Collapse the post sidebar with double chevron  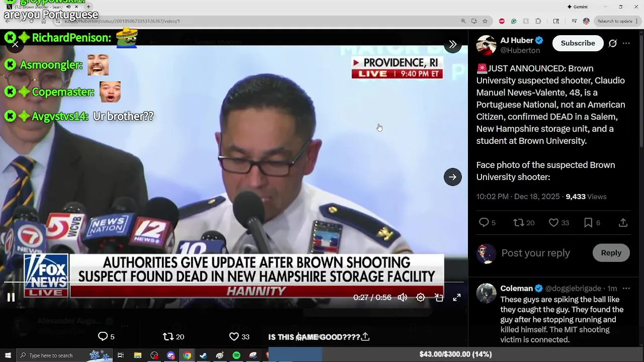(453, 44)
